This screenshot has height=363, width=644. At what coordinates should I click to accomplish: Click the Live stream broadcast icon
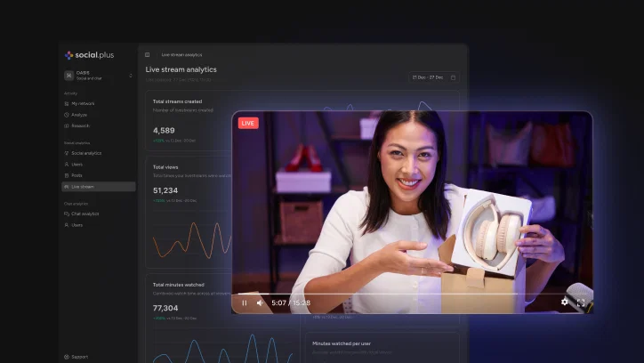(x=67, y=187)
